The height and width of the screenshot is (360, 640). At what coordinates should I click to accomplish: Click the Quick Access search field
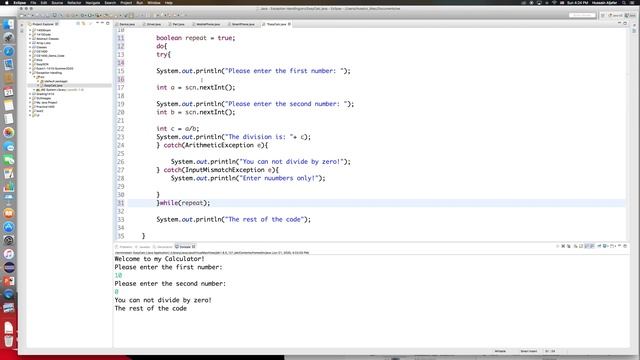[582, 15]
